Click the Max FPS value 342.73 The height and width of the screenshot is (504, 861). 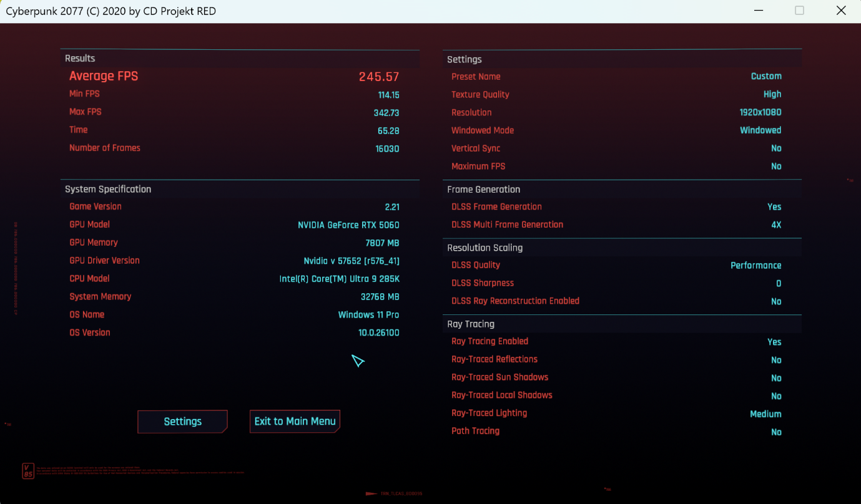[386, 113]
